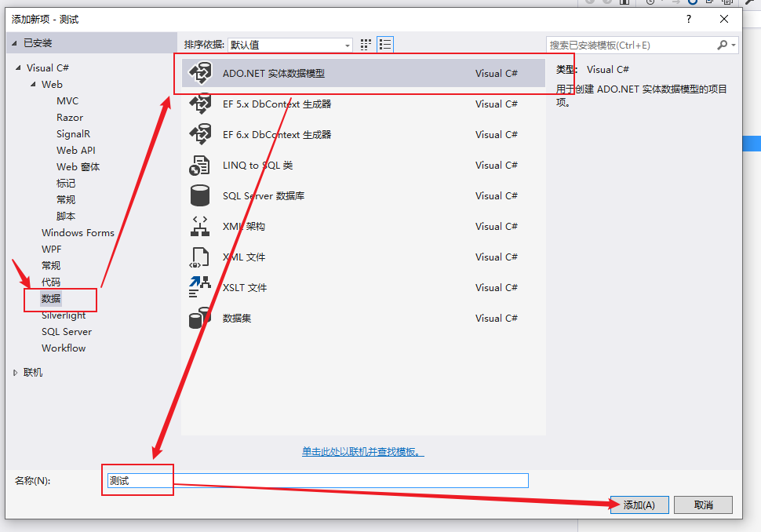Select the LINQ to SQL 类 row text
This screenshot has height=532, width=761.
click(257, 166)
